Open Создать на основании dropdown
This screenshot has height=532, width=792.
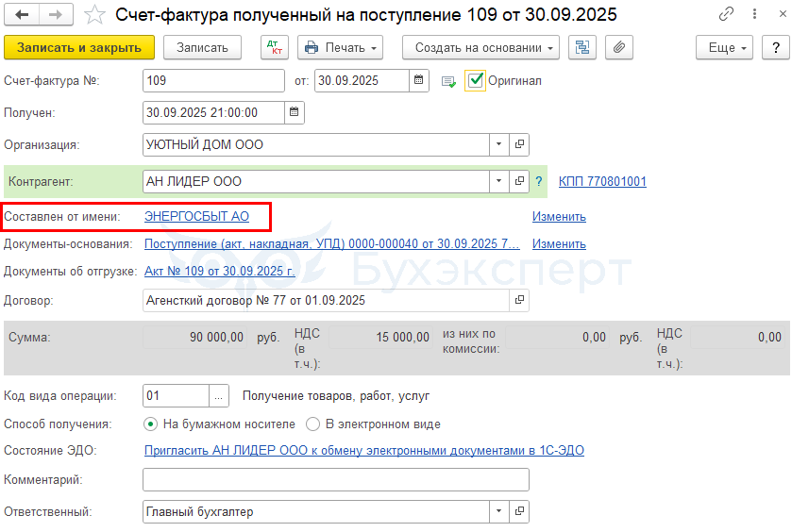[480, 47]
